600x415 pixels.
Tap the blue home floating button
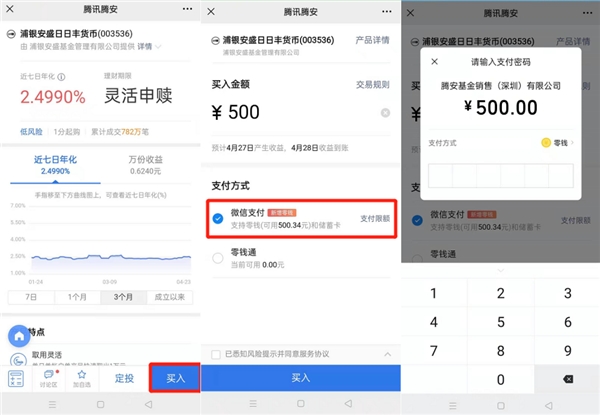coord(19,336)
